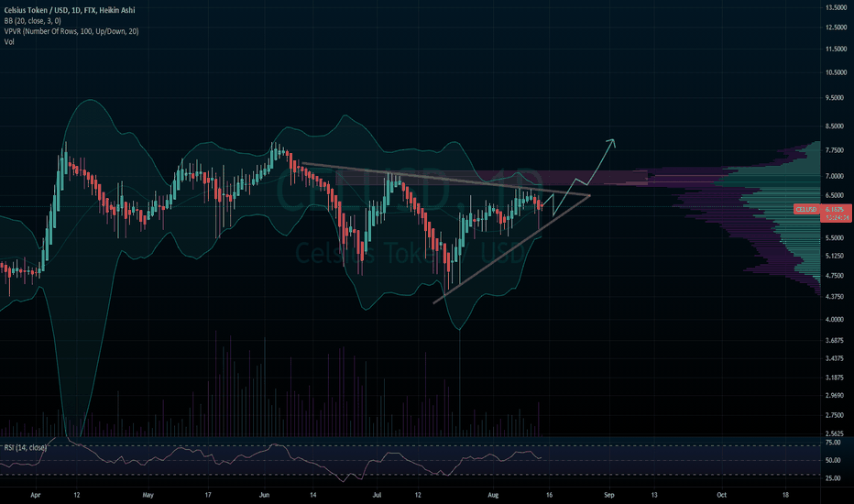Click the red CELUSD price tag
This screenshot has height=504, width=854.
(x=806, y=209)
